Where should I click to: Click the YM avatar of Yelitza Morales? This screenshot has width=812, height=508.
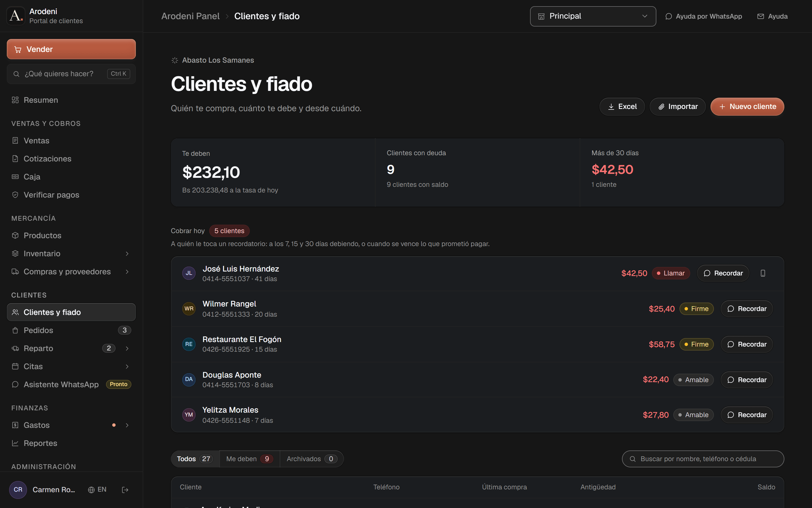coord(189,415)
